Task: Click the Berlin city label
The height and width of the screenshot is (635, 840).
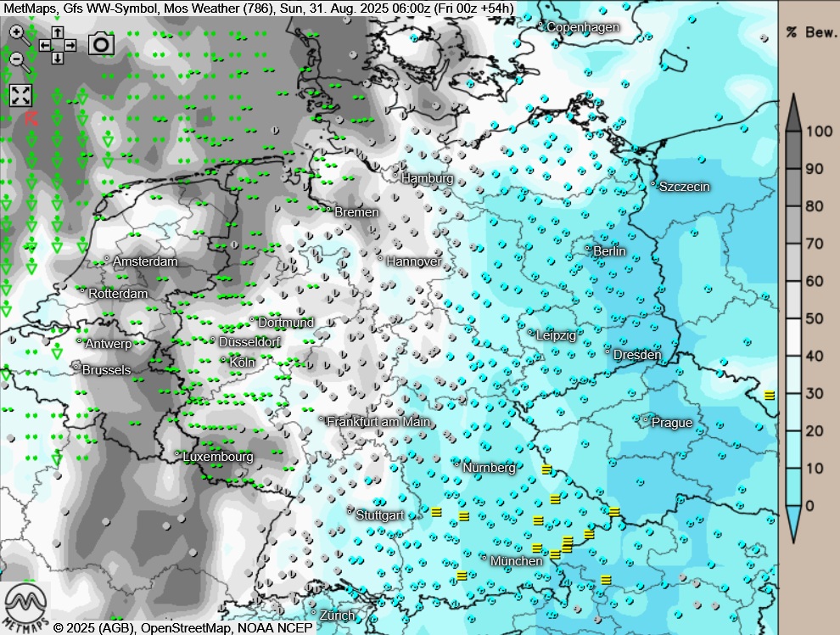Action: point(609,251)
